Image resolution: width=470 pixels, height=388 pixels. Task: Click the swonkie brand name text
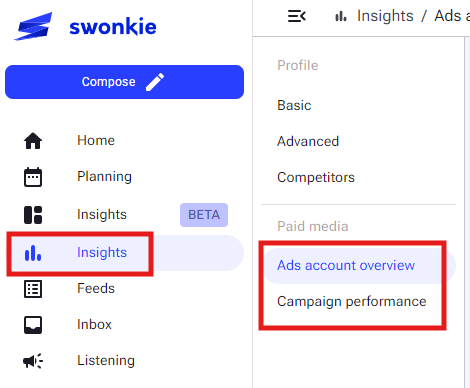pos(113,27)
